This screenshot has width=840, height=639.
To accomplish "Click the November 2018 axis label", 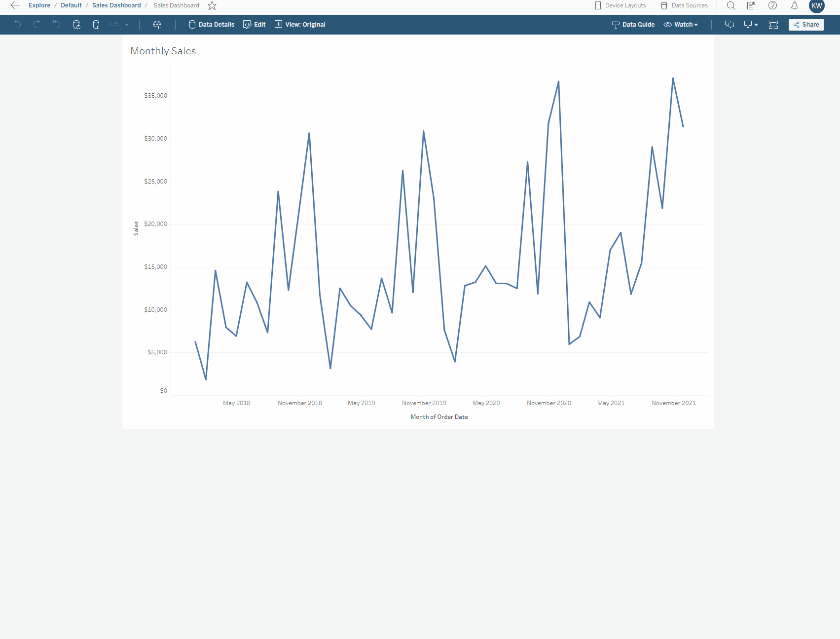I will 300,403.
